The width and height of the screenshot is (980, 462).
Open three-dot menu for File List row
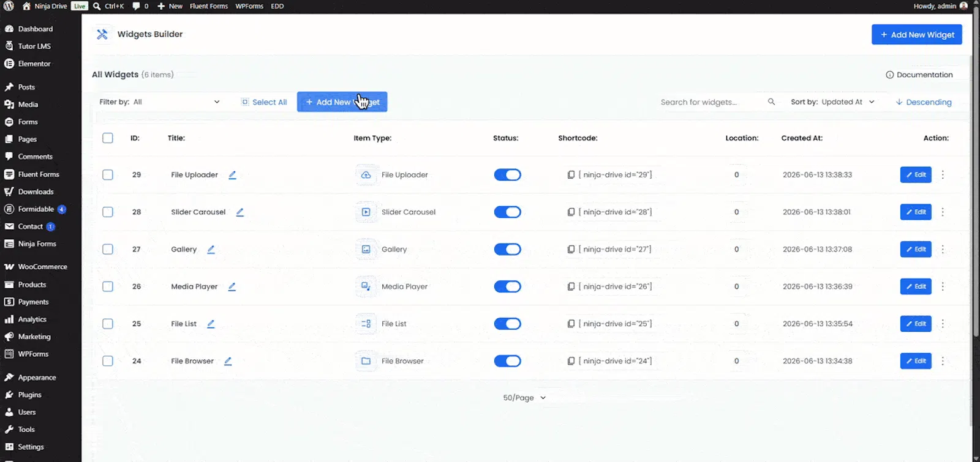(x=943, y=324)
